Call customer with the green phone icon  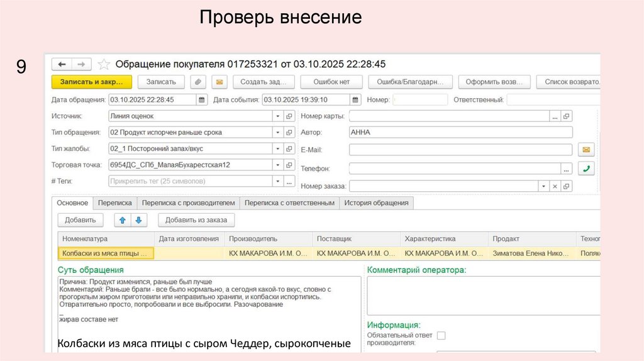coord(586,169)
